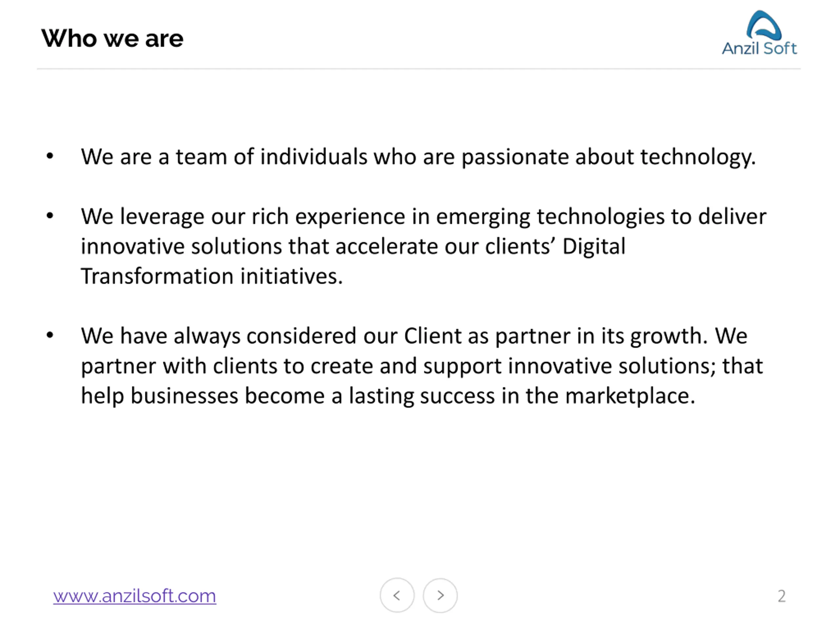Screen dimensions: 840x630
Task: Click the third bullet point dot
Action: click(50, 335)
